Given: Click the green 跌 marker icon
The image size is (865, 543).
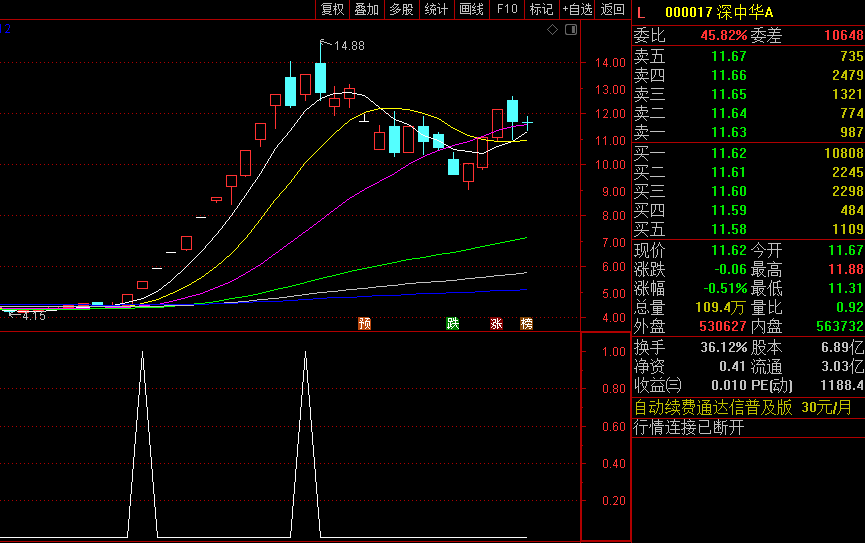Looking at the screenshot, I should (x=453, y=324).
